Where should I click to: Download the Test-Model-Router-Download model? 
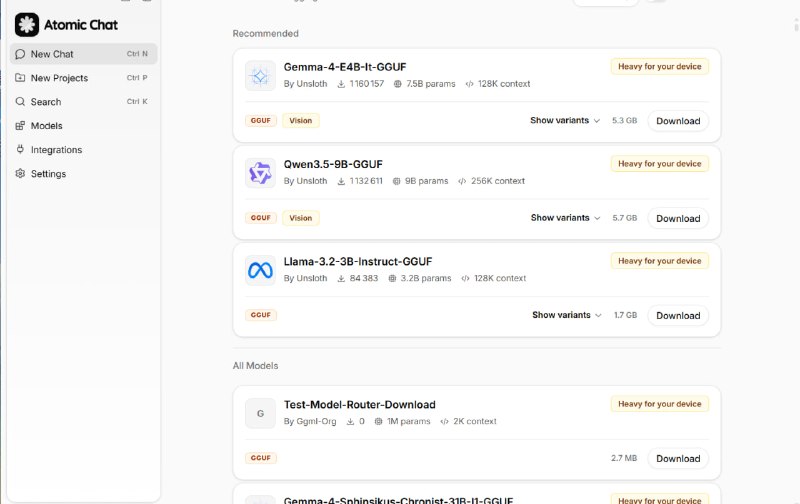click(x=678, y=459)
